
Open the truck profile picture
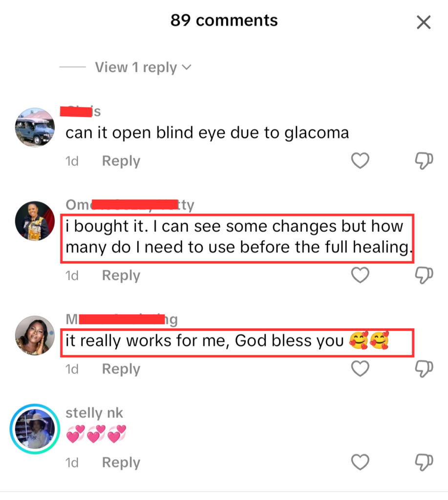[35, 127]
